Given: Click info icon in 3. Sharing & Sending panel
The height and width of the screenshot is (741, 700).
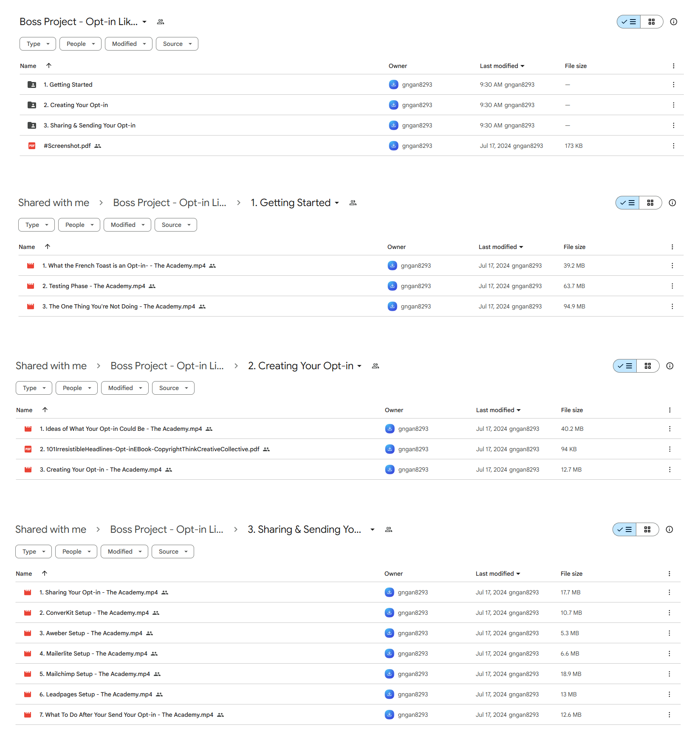Looking at the screenshot, I should (669, 529).
